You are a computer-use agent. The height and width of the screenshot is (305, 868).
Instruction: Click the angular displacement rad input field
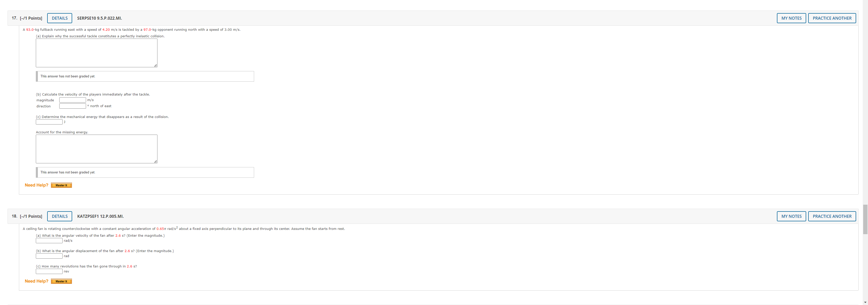pyautogui.click(x=49, y=256)
